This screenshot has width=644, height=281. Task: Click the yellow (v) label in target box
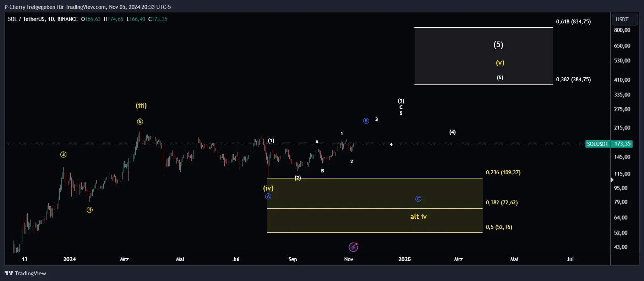pyautogui.click(x=500, y=63)
